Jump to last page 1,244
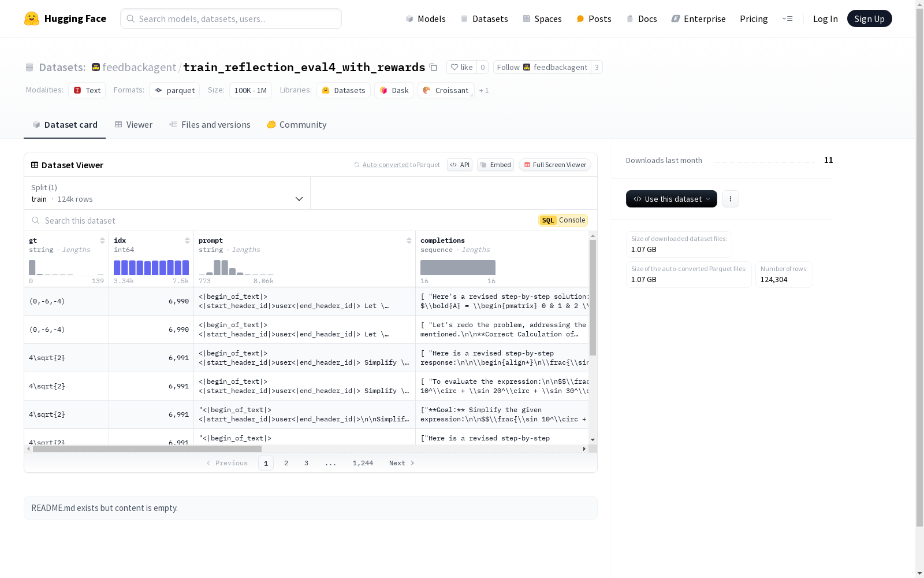The width and height of the screenshot is (924, 578). [363, 463]
